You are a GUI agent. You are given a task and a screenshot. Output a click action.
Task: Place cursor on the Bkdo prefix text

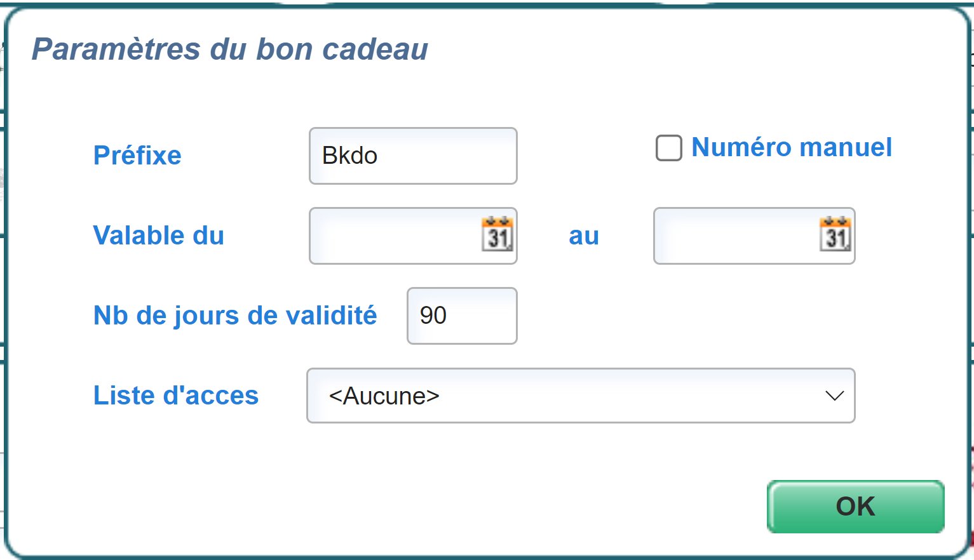(x=350, y=156)
